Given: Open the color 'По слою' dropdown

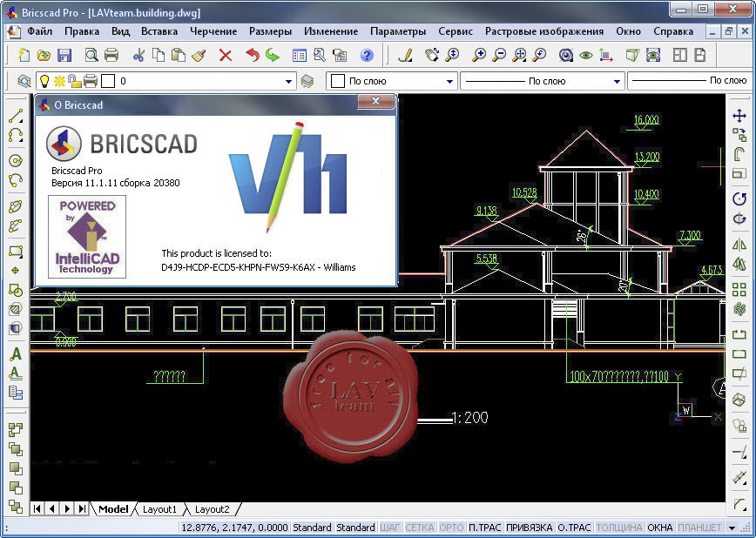Looking at the screenshot, I should pyautogui.click(x=449, y=82).
